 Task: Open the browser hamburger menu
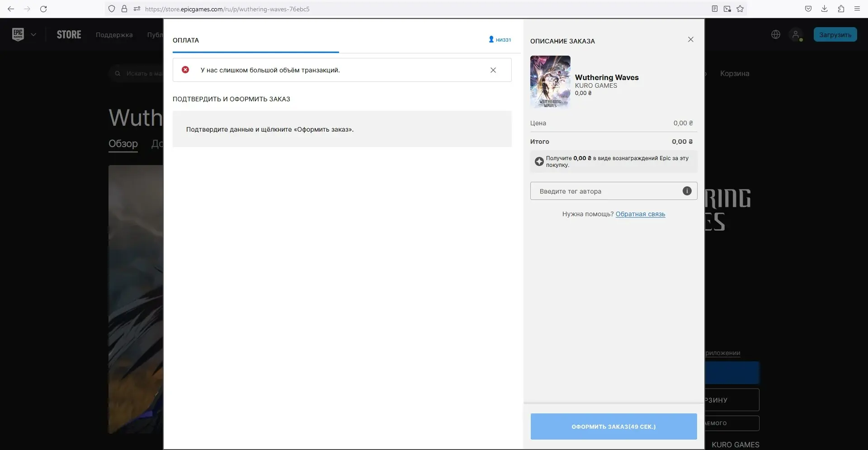(857, 9)
